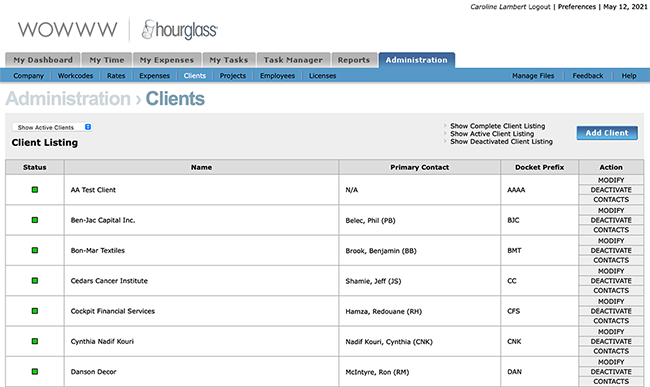Modify Danson Decor client
This screenshot has height=387, width=650.
point(611,361)
